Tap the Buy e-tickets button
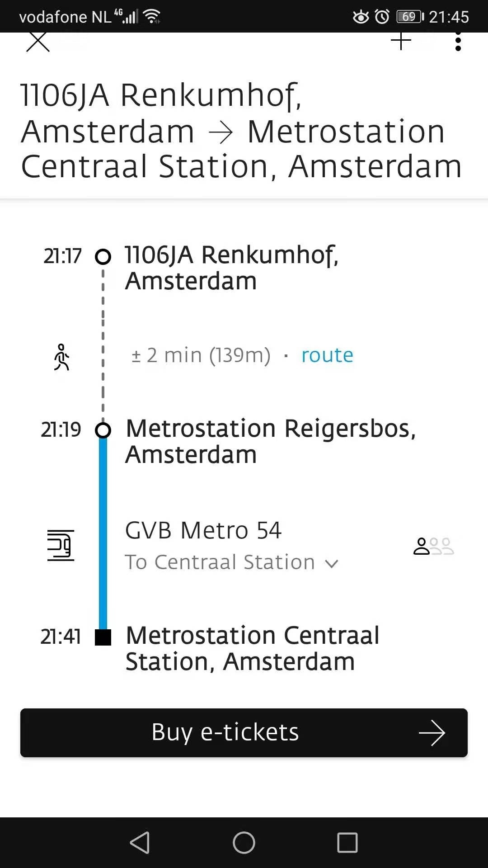Image resolution: width=488 pixels, height=868 pixels. point(244,733)
